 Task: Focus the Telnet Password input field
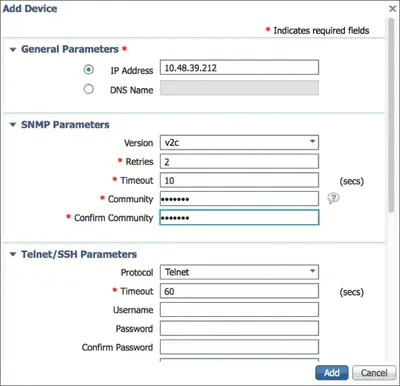(239, 328)
